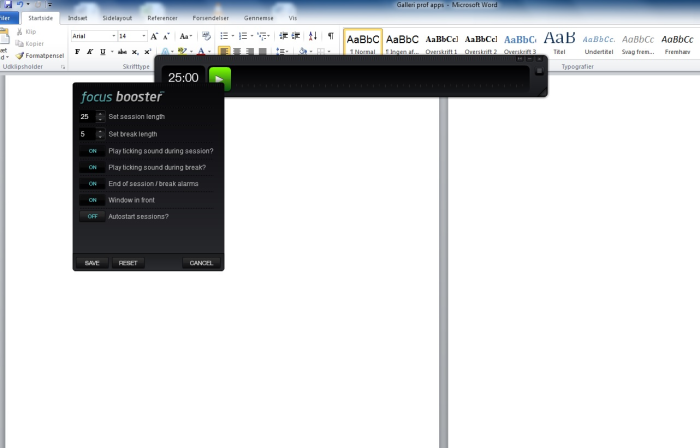Click the Kopier (copy) icon
This screenshot has width=700, height=448.
19,43
